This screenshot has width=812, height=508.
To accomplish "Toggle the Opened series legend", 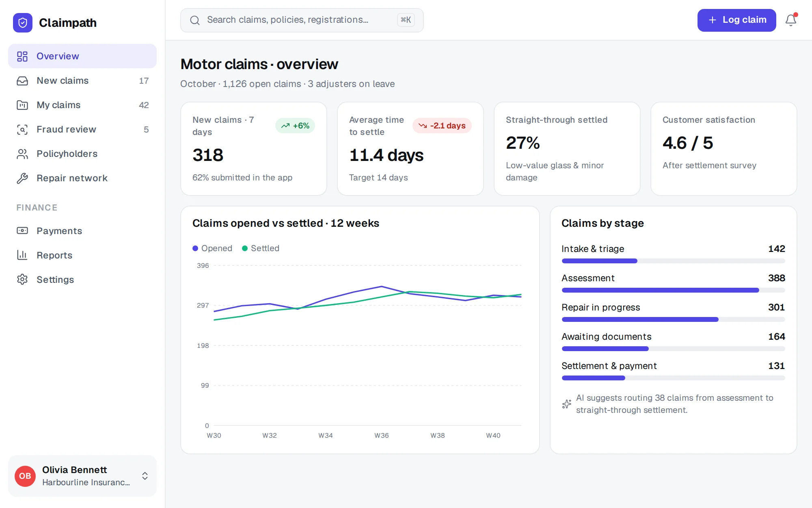I will coord(212,248).
